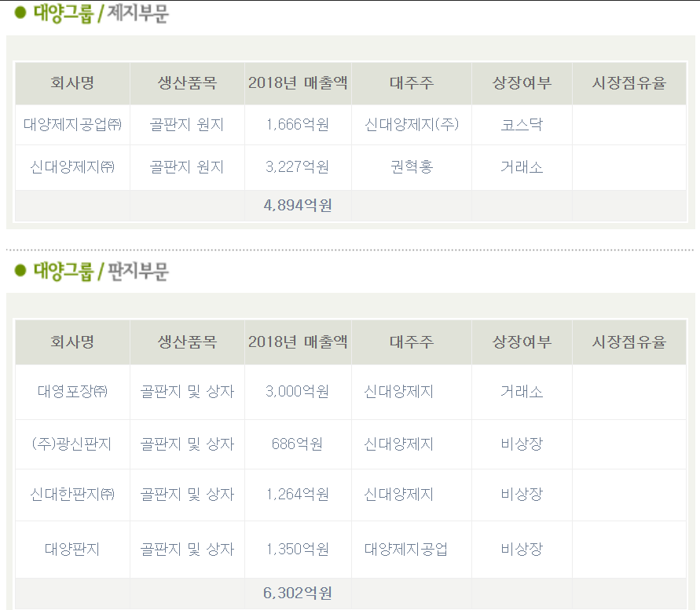Click 코스닥 listing cell
This screenshot has width=700, height=610.
[x=522, y=125]
